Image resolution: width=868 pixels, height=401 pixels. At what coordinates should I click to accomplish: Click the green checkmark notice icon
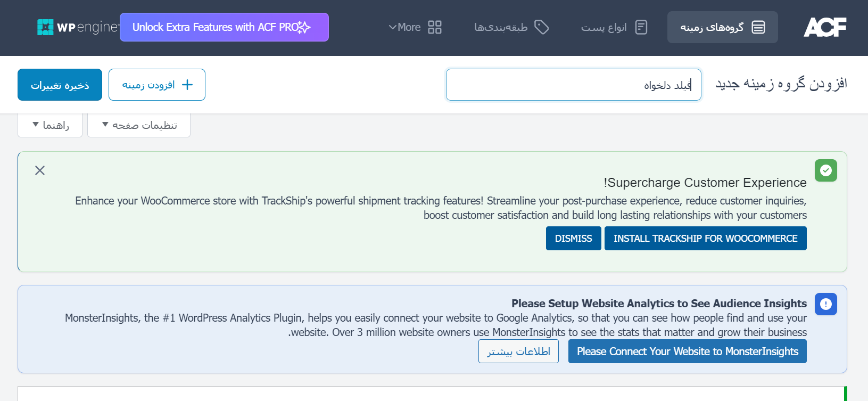(x=826, y=170)
